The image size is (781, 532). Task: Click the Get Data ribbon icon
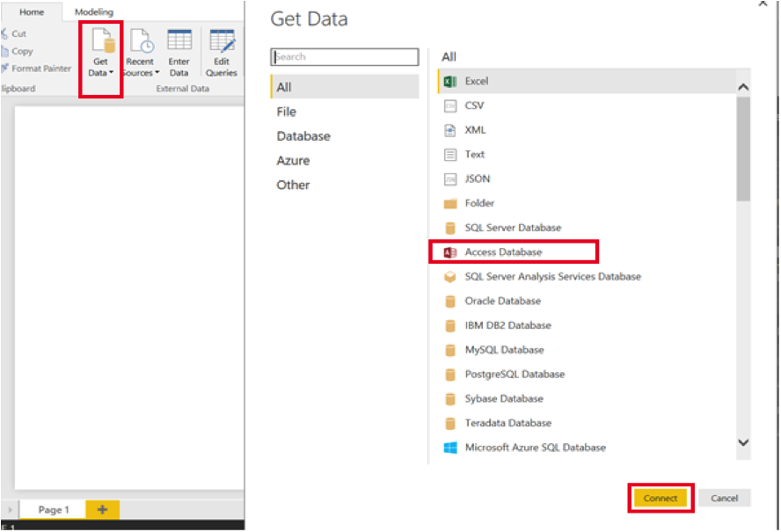[x=104, y=40]
